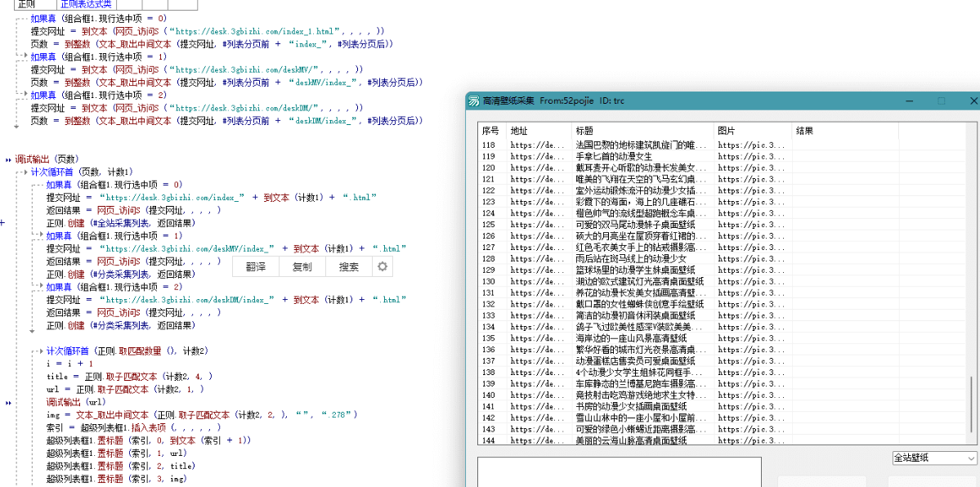
Task: Click the breakpoint arrow beside 调试输出 (url)
Action: (8, 403)
